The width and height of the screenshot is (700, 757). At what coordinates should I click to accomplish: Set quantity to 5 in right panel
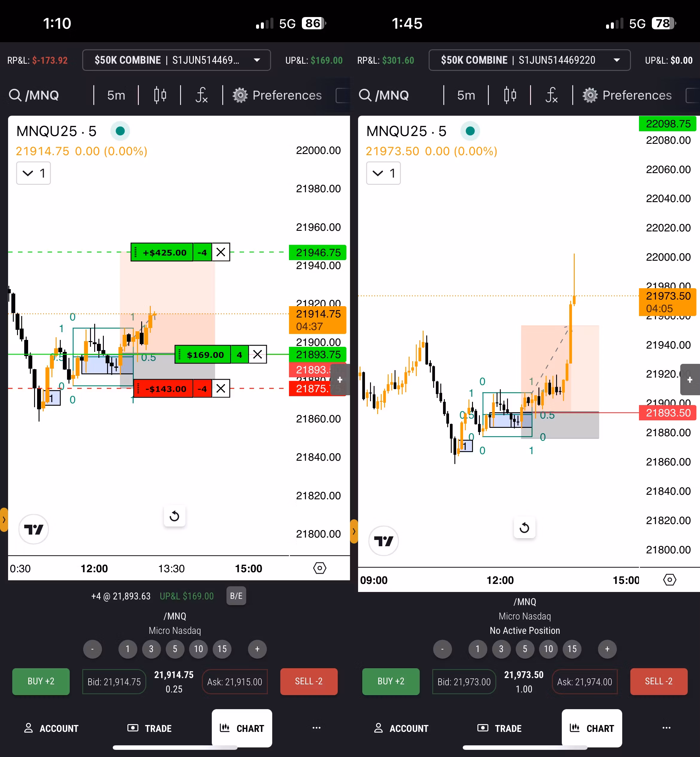coord(525,649)
